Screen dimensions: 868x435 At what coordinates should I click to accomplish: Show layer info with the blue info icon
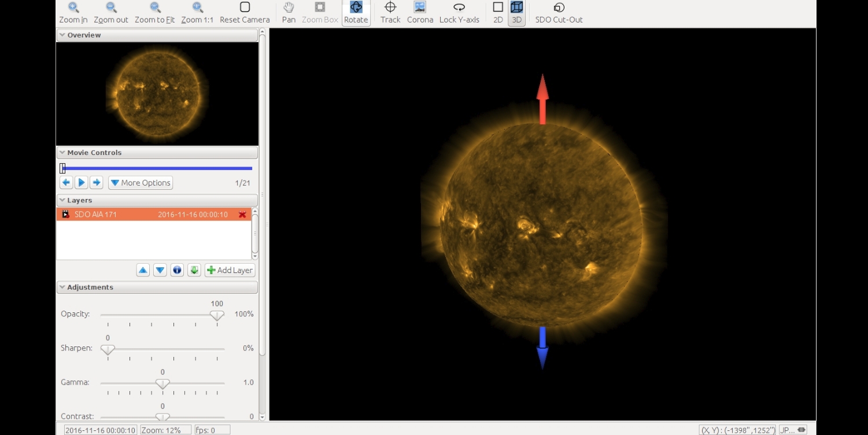177,270
